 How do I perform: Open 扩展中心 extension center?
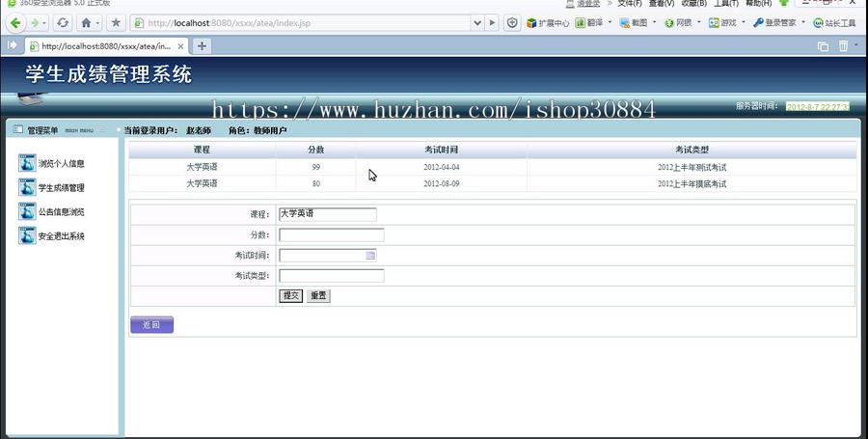click(548, 23)
